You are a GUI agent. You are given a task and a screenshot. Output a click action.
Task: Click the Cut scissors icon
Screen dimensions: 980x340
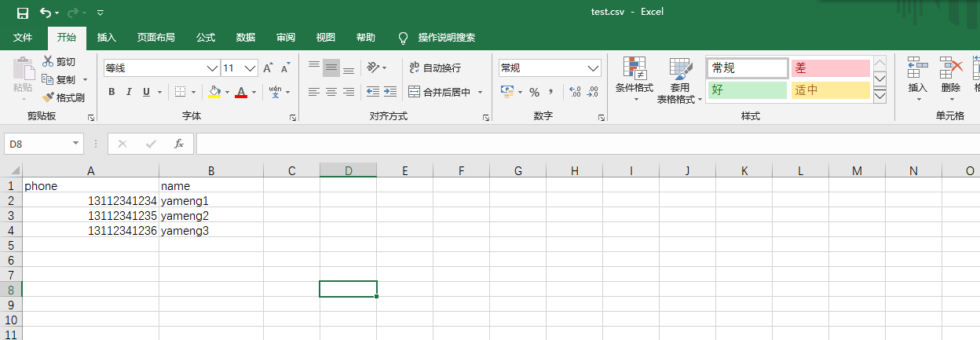(48, 61)
